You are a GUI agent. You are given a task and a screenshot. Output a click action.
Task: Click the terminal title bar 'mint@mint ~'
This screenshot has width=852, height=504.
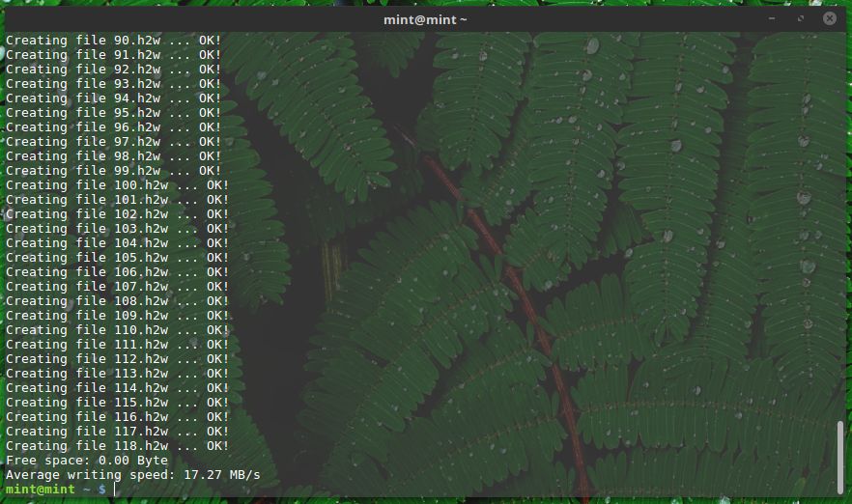point(425,19)
